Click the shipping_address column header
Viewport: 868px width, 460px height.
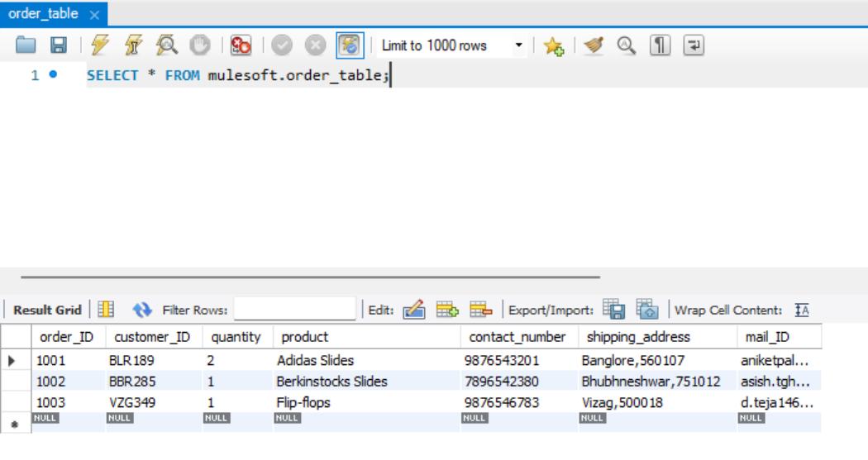tap(638, 337)
